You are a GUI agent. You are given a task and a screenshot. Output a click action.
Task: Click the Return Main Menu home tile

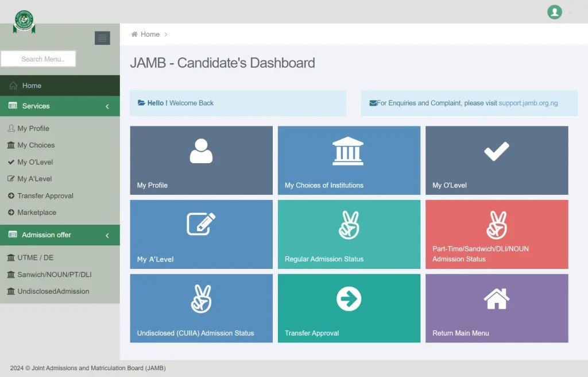496,308
